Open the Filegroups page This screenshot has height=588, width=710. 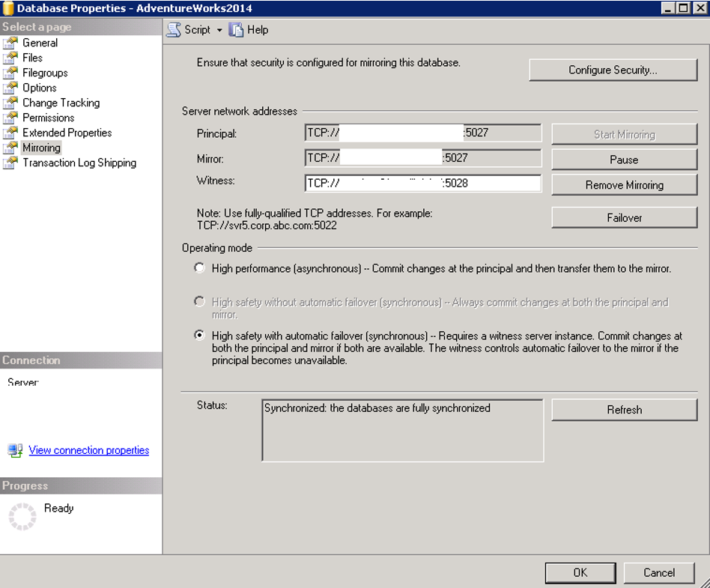[45, 73]
